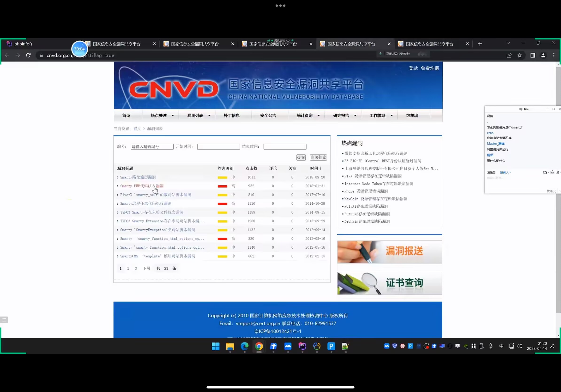Reload the page with the refresh icon

pyautogui.click(x=28, y=55)
